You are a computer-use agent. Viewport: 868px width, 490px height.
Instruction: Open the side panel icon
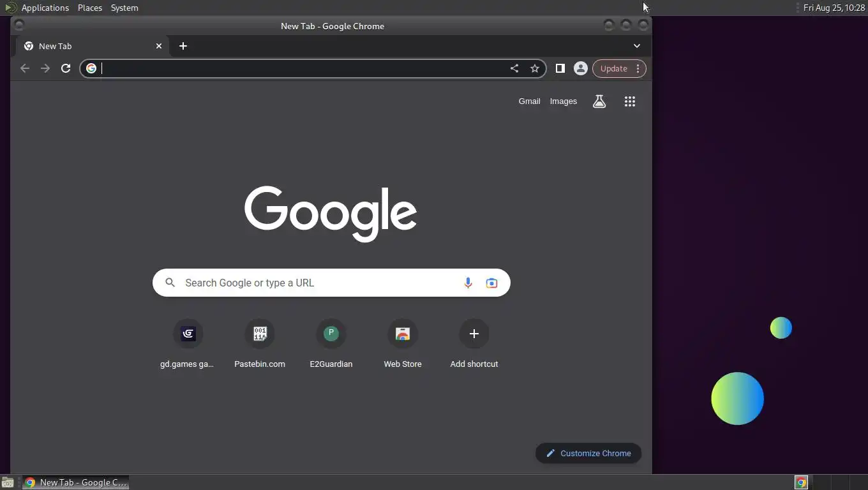560,68
